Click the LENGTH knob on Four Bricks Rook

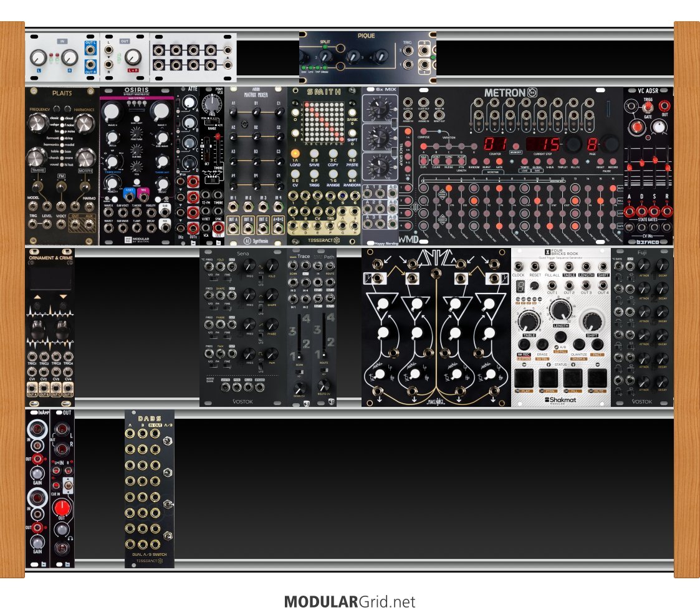point(560,309)
